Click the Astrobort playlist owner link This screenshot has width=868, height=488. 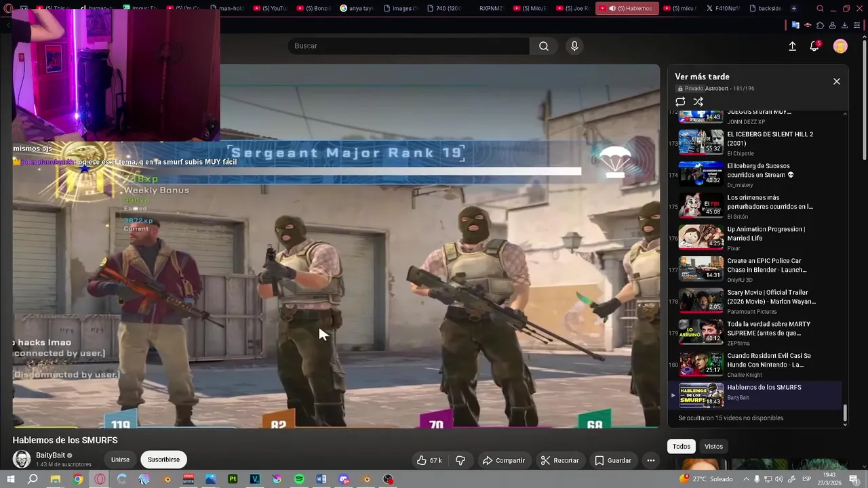point(716,89)
